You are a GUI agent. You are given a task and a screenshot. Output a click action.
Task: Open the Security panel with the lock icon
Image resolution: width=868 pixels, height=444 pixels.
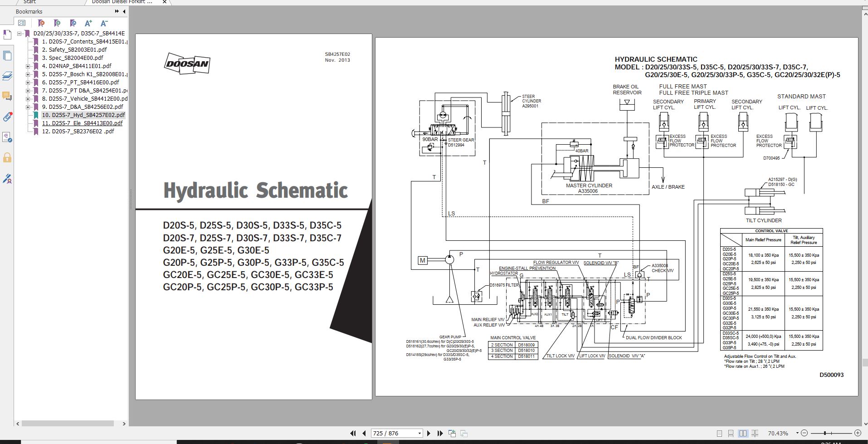click(7, 157)
